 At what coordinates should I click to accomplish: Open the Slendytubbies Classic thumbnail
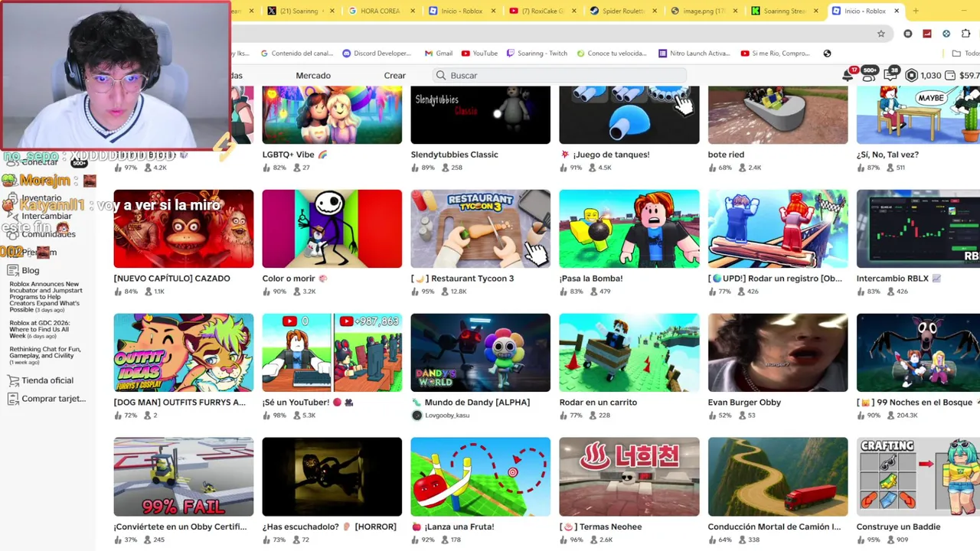[480, 115]
